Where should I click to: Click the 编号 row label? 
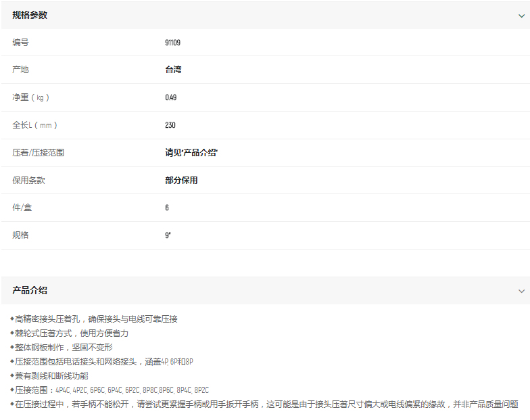coord(20,43)
